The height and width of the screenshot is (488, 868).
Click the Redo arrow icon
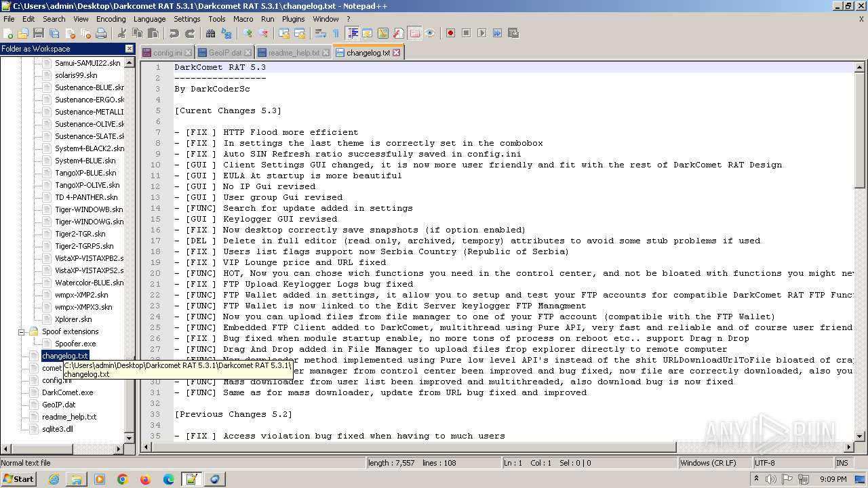(190, 33)
